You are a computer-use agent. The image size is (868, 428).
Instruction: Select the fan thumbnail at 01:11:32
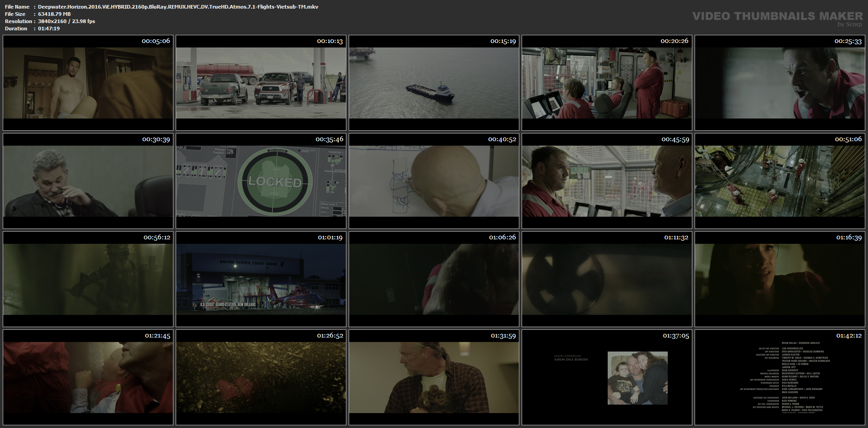click(x=607, y=279)
